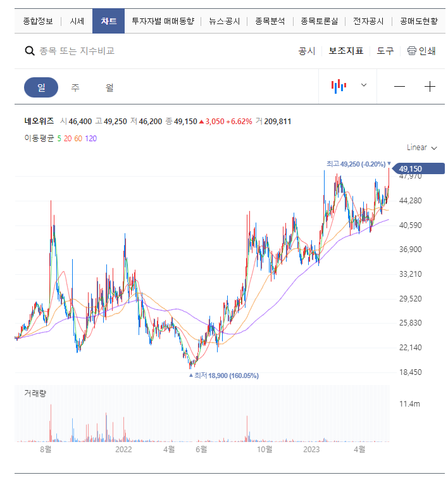Expand the chart type dropdown arrow
The height and width of the screenshot is (487, 448).
pos(364,85)
